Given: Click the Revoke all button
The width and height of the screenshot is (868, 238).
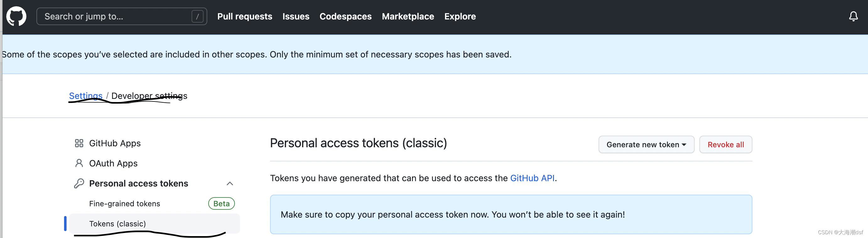Looking at the screenshot, I should click(x=725, y=144).
